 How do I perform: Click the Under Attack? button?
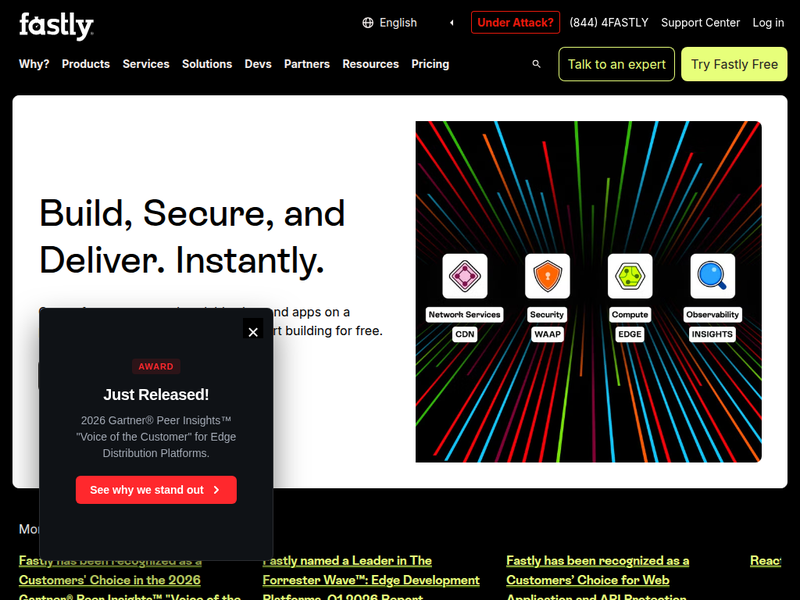(x=515, y=23)
